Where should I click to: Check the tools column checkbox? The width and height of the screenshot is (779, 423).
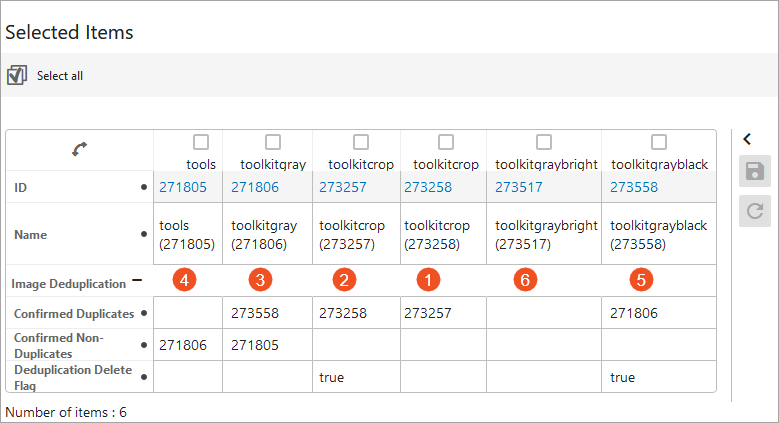(x=201, y=142)
